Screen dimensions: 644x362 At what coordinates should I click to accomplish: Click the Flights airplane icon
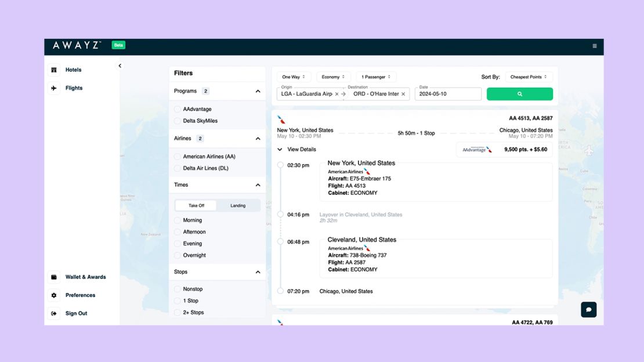pos(54,88)
